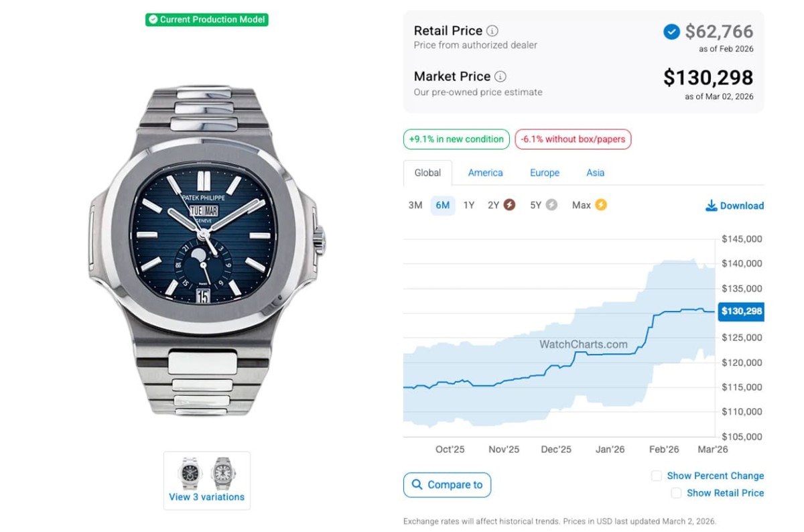Select the 3M time range
The image size is (804, 532).
pyautogui.click(x=415, y=205)
